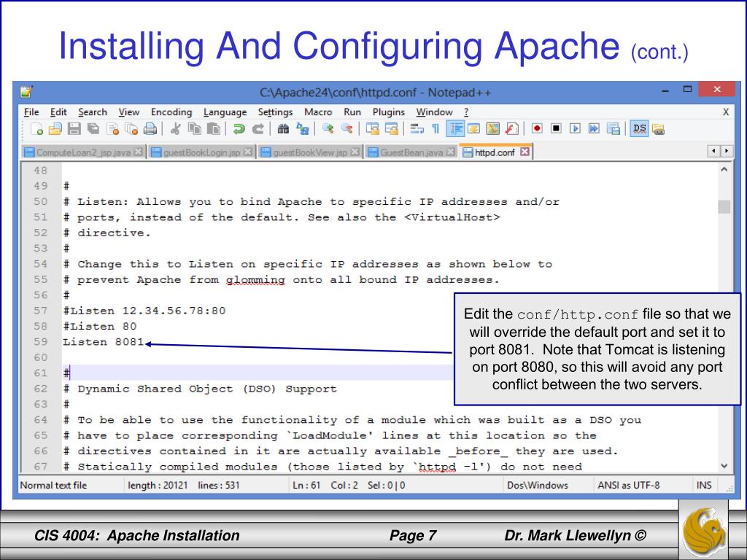
Task: Open the Document Map icon
Action: tap(492, 128)
